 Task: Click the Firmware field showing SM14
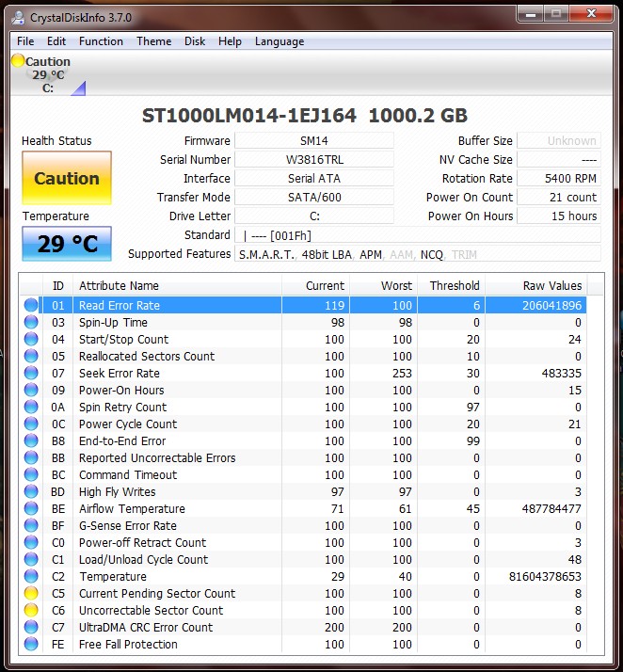click(x=314, y=140)
